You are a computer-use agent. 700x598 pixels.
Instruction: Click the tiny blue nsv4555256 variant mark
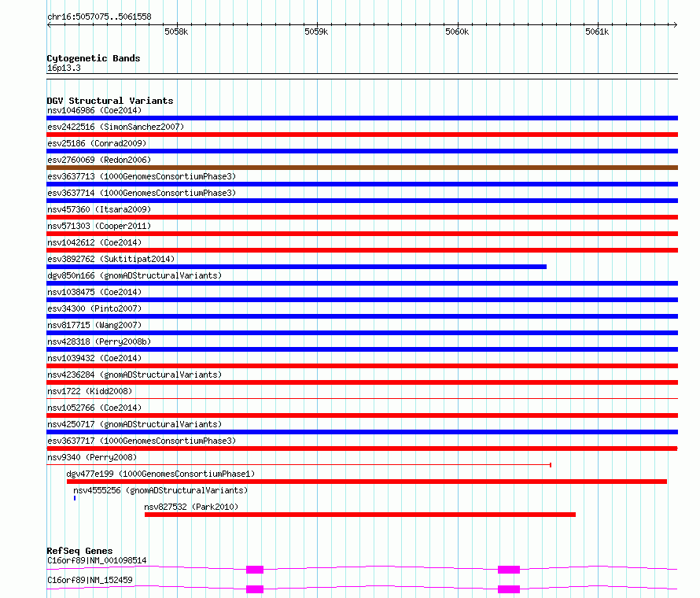click(x=75, y=498)
